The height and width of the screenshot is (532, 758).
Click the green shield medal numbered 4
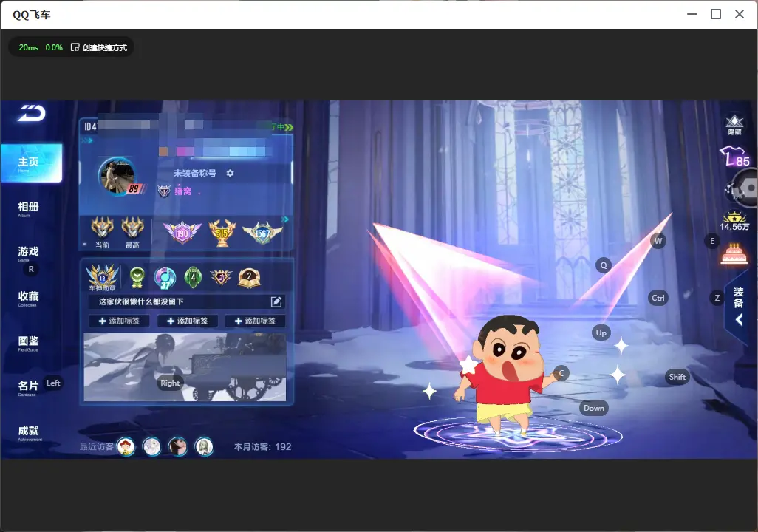pyautogui.click(x=193, y=277)
